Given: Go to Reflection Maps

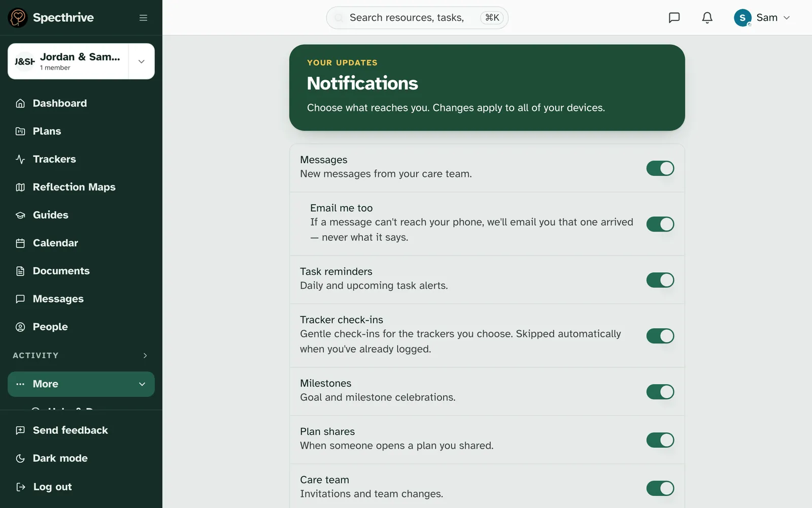Looking at the screenshot, I should (x=81, y=187).
